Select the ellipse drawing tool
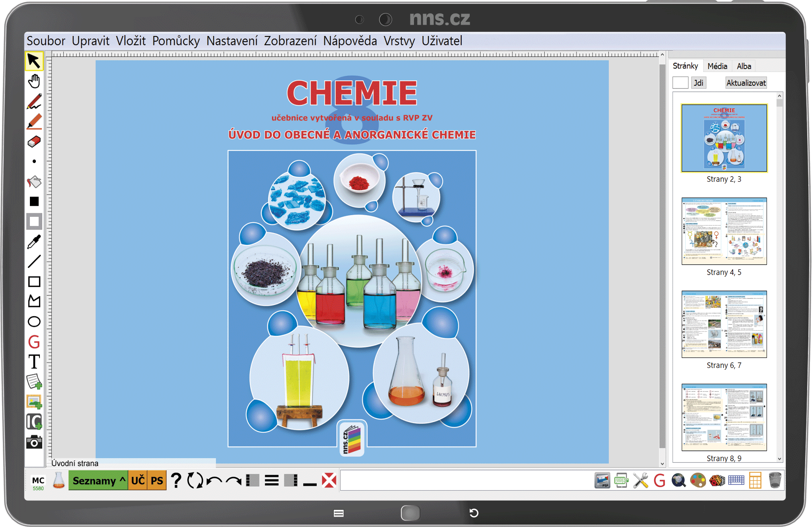This screenshot has width=812, height=527. coord(34,322)
